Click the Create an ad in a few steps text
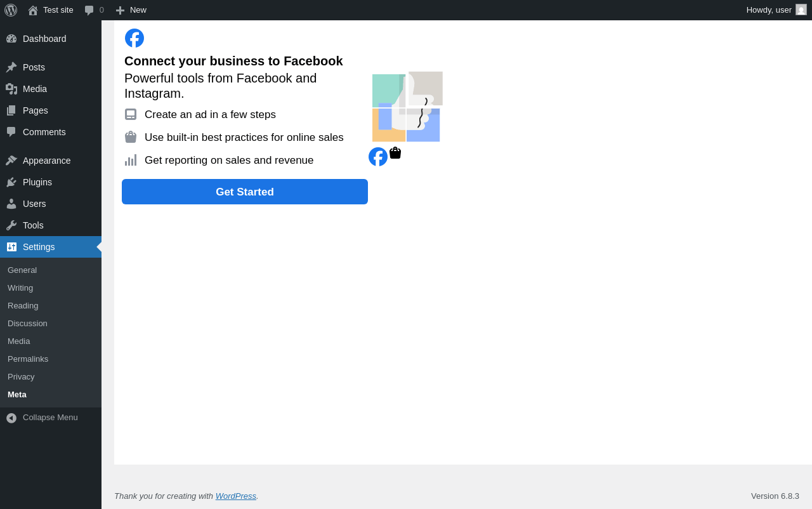 pos(210,115)
